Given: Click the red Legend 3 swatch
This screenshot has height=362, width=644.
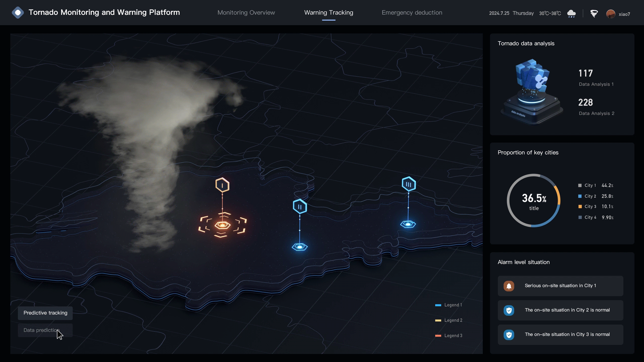Looking at the screenshot, I should [x=438, y=336].
